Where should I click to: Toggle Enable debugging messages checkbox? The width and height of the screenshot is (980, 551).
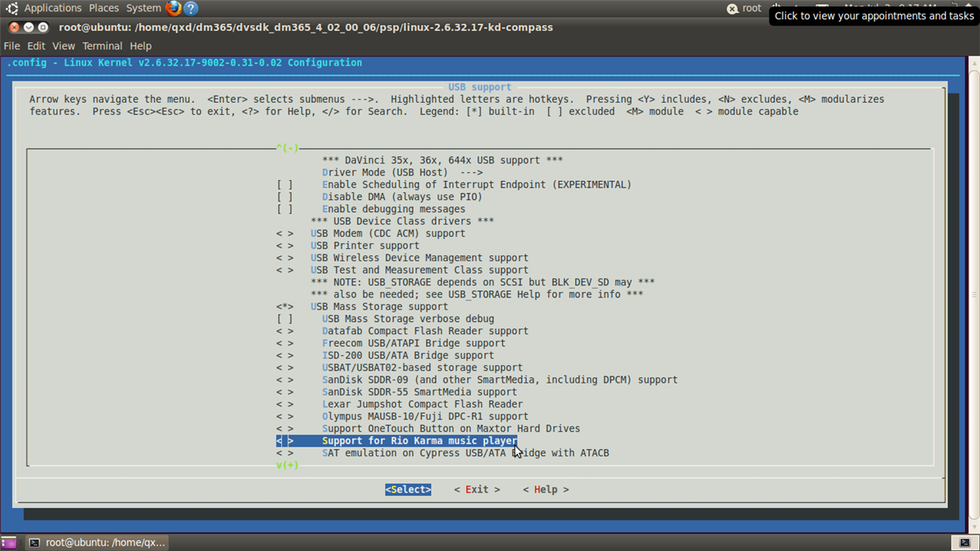284,209
